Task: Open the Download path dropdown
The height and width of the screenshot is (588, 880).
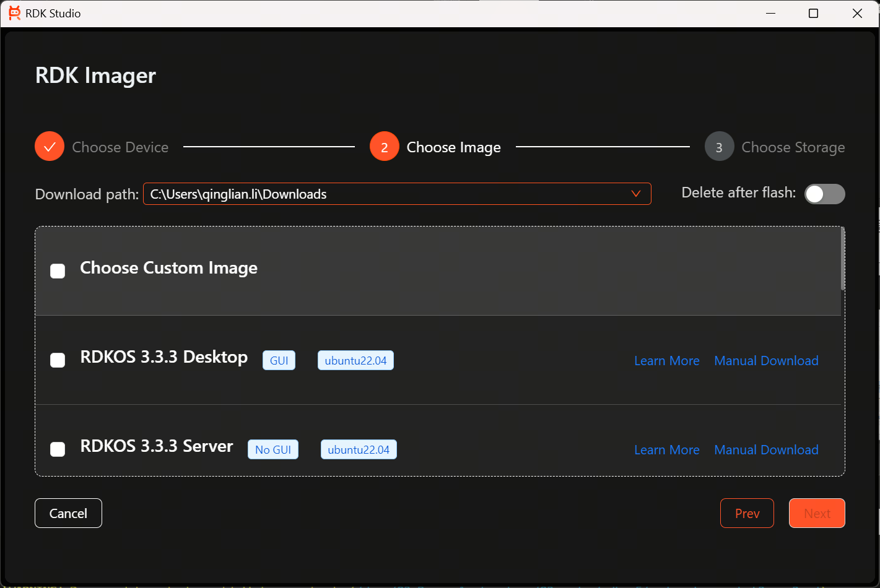Action: click(x=636, y=194)
